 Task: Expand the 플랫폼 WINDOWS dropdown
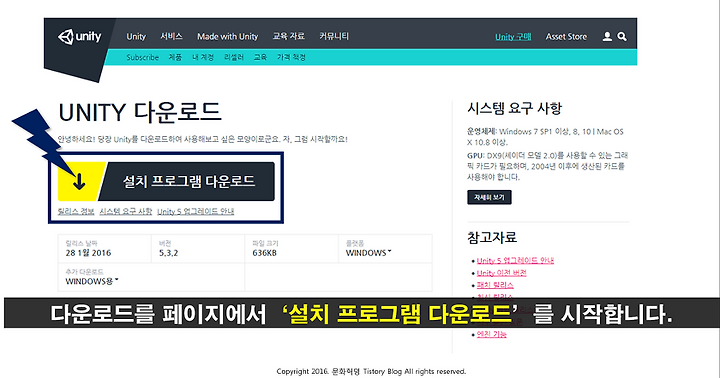point(368,253)
